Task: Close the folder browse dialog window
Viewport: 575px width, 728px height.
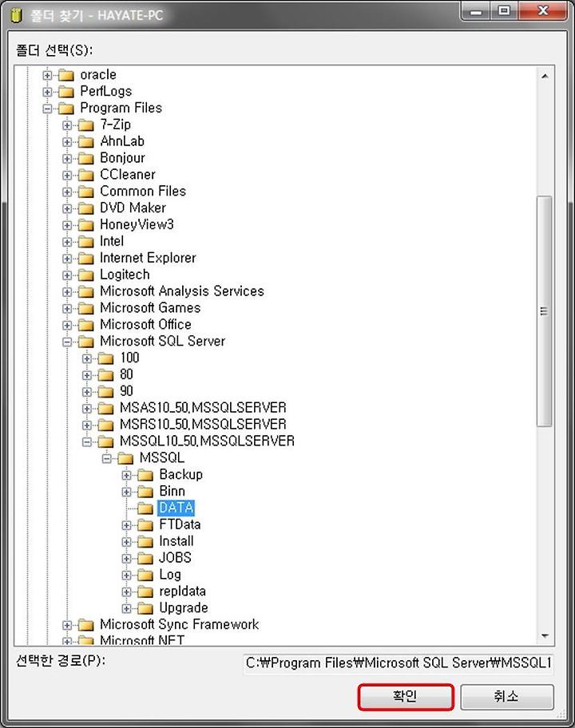Action: (543, 10)
